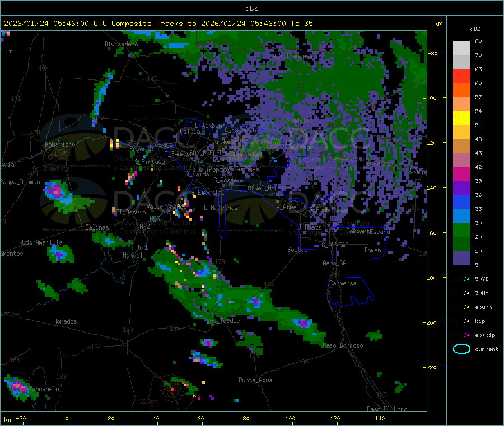Click the cyan 50YD track arrow in legend
Viewport: 504px width, 426px height.
pyautogui.click(x=461, y=279)
